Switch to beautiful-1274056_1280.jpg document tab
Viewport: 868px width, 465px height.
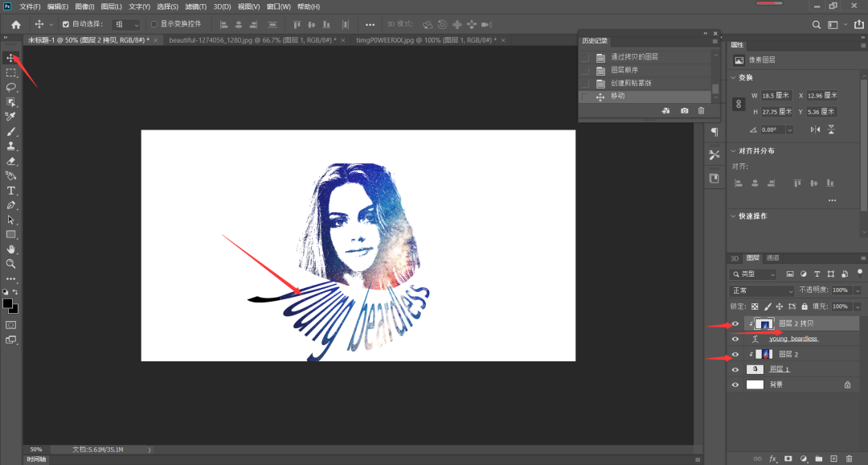pos(253,39)
